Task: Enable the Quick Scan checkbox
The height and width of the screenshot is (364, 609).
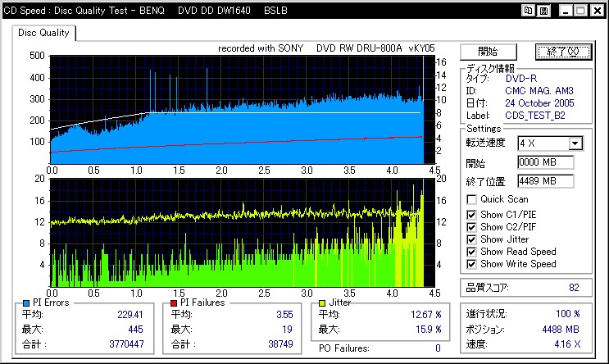Action: point(471,200)
